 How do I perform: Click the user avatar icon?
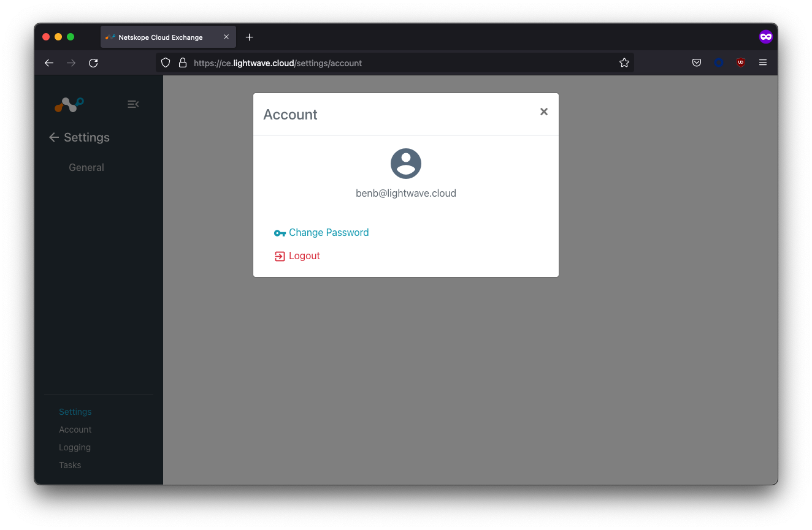[406, 164]
